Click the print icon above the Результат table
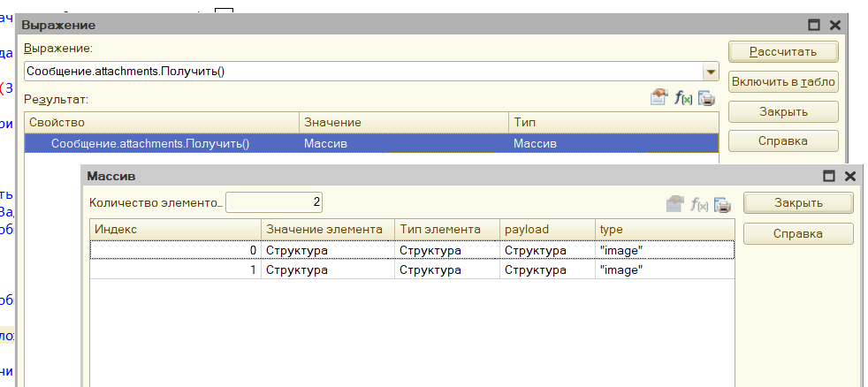The width and height of the screenshot is (868, 387). (x=706, y=98)
